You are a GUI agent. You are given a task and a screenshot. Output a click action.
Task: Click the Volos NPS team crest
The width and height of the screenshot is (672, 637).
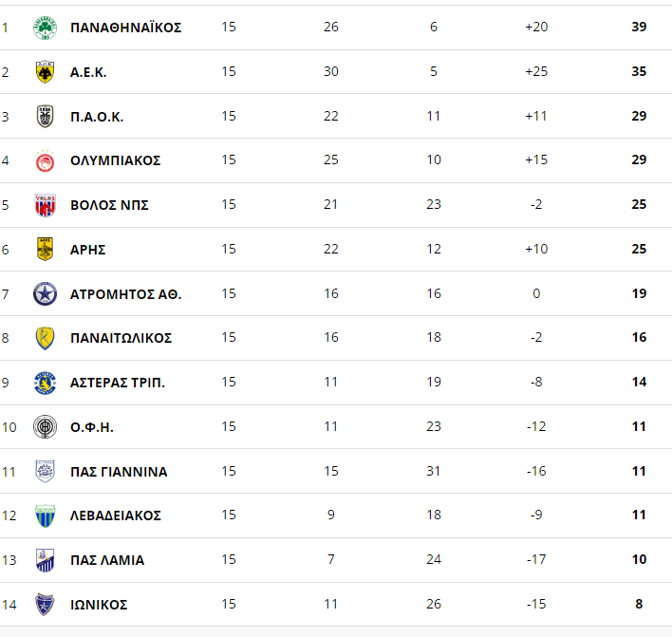point(45,205)
